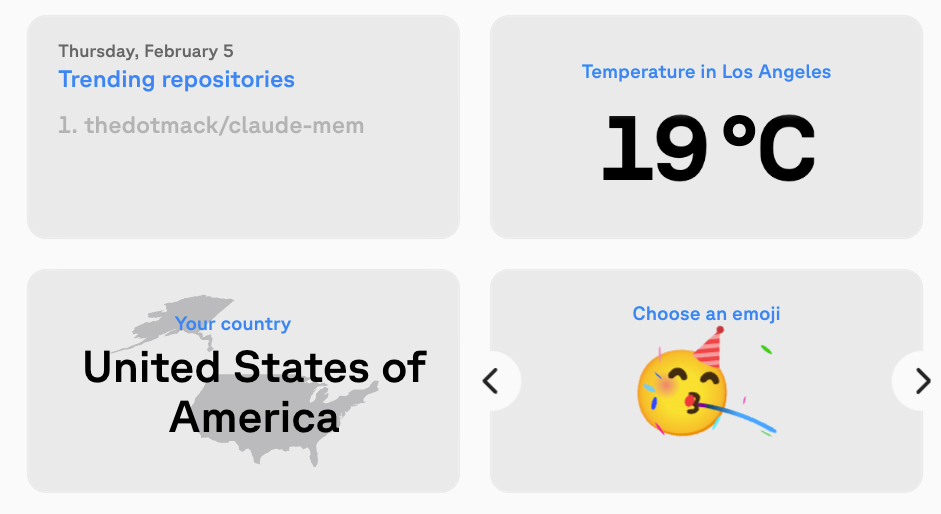941x514 pixels.
Task: Click the words United States of
Action: click(x=254, y=368)
